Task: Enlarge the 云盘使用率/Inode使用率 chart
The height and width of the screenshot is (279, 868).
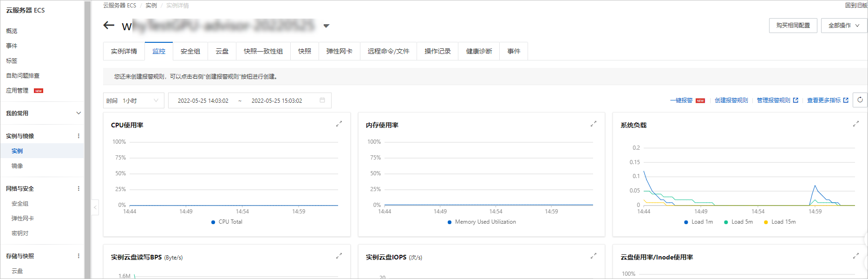Action: coord(856,256)
